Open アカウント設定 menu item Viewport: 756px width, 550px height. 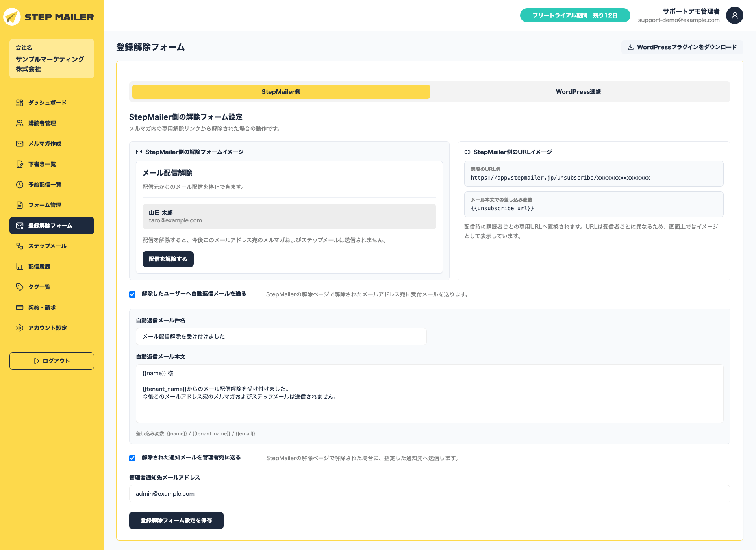pyautogui.click(x=52, y=328)
